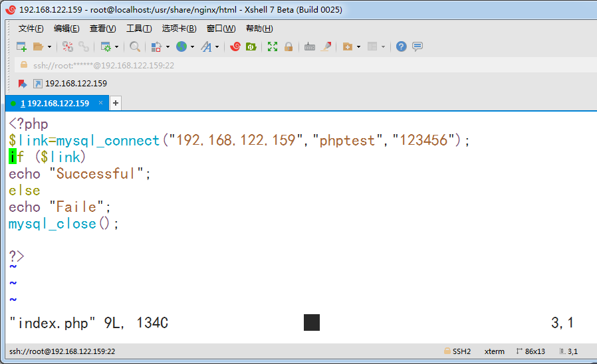Close the 192.168.122.159 session tab
The width and height of the screenshot is (597, 364).
100,103
